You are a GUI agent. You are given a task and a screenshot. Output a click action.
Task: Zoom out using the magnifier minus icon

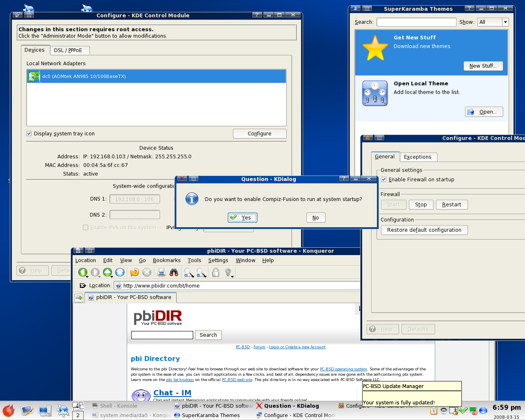pyautogui.click(x=201, y=272)
